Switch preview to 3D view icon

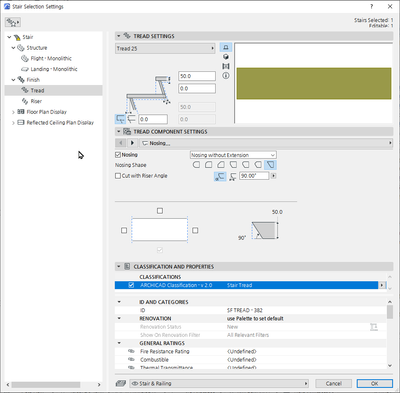tap(226, 57)
